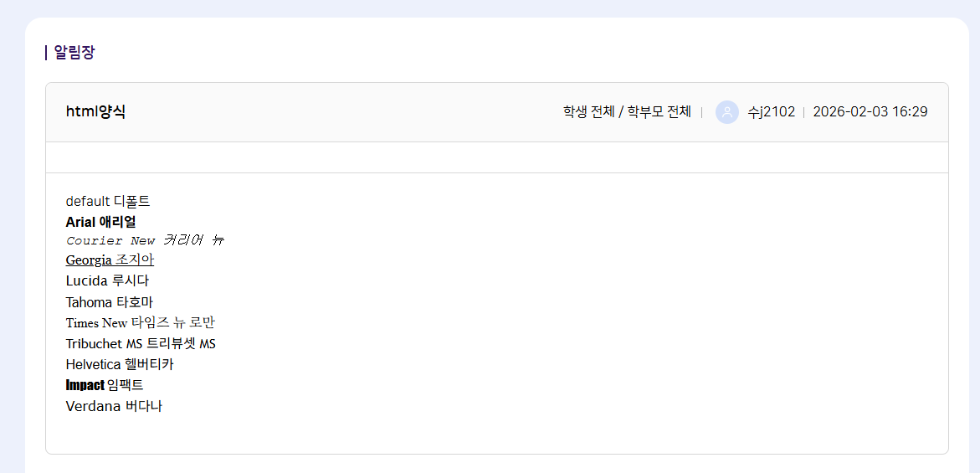Open the html양식 post title
This screenshot has width=980, height=473.
tap(95, 112)
